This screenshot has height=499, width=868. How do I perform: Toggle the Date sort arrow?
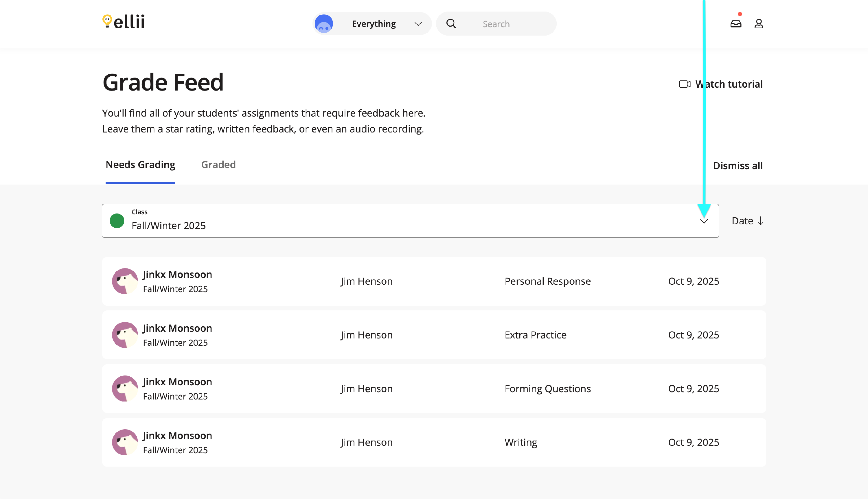(x=760, y=221)
